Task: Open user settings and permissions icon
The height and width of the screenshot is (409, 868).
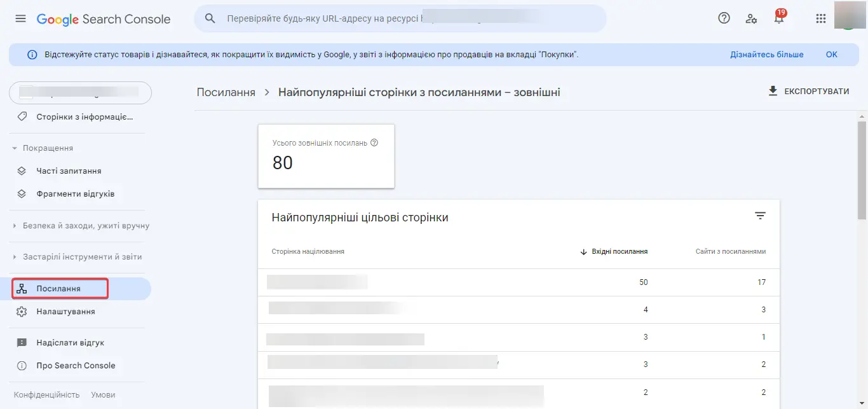Action: pyautogui.click(x=751, y=18)
